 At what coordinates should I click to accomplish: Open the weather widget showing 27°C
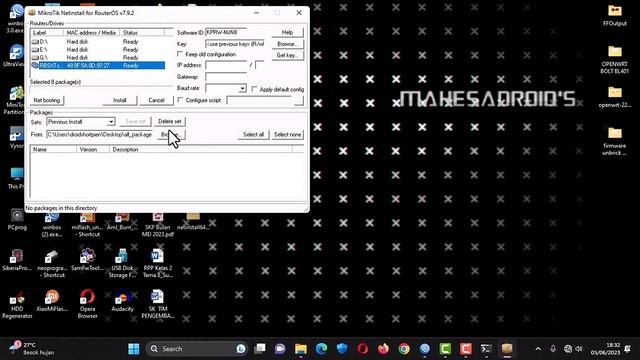pyautogui.click(x=31, y=349)
